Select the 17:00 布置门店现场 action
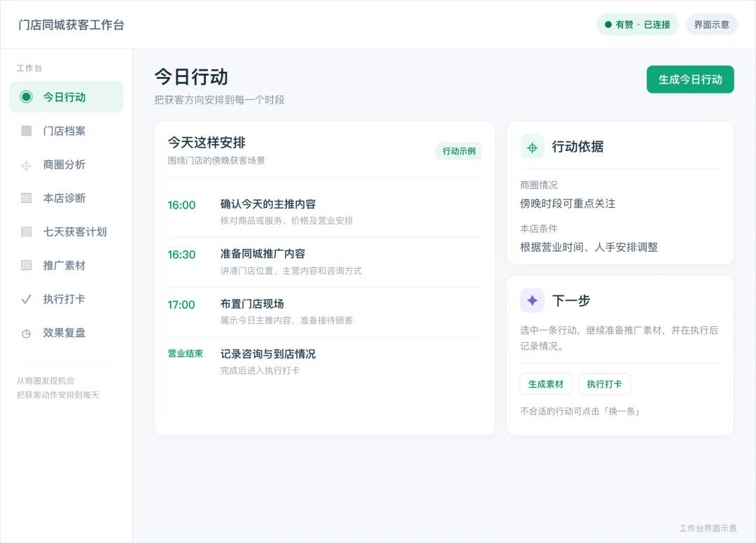Screen dimensions: 756x543 325,311
